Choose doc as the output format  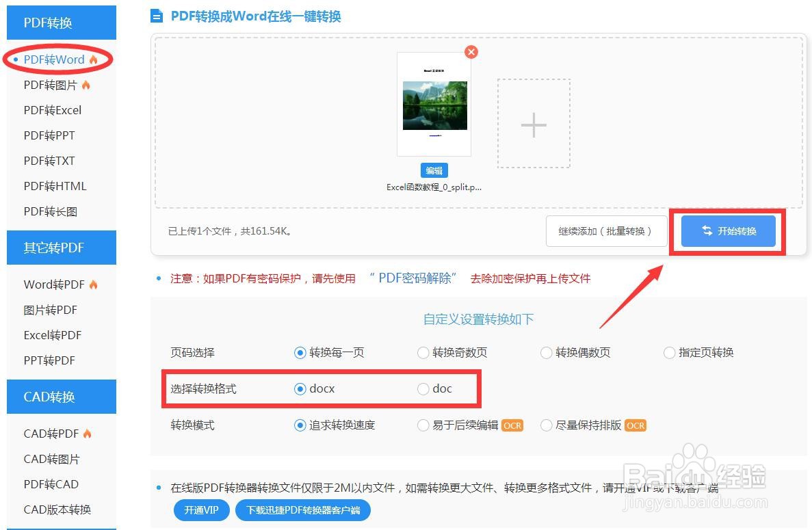pos(423,388)
